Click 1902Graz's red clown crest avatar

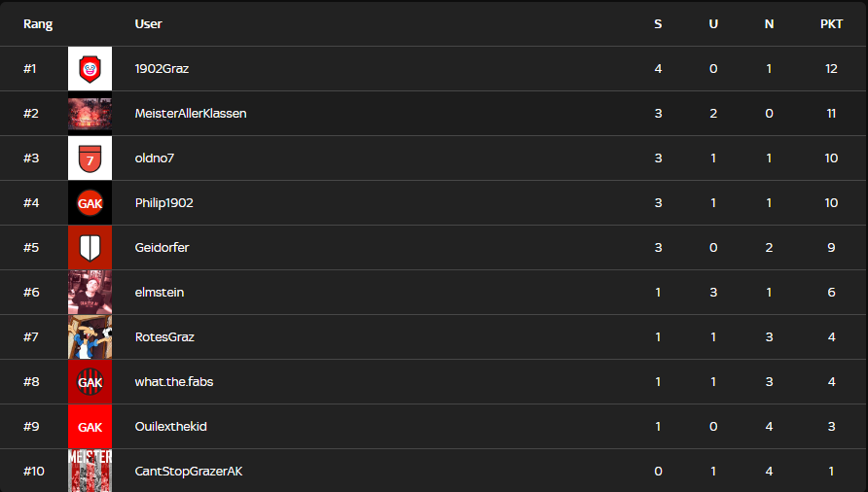click(90, 69)
